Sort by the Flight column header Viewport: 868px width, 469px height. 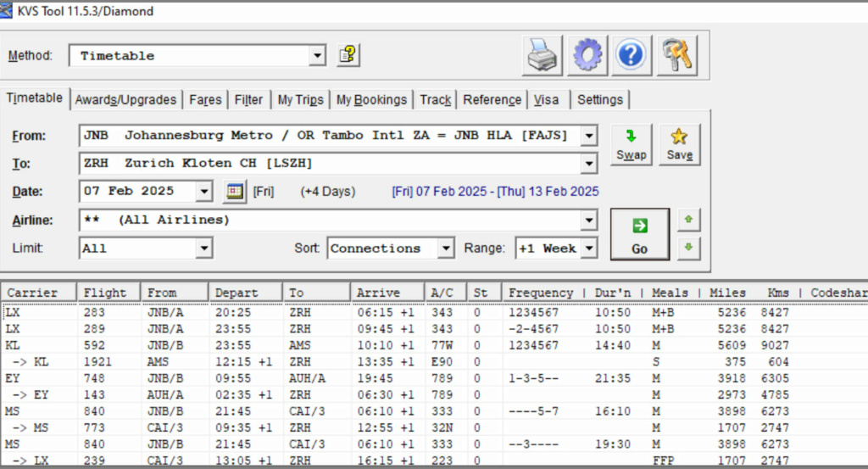click(x=108, y=293)
